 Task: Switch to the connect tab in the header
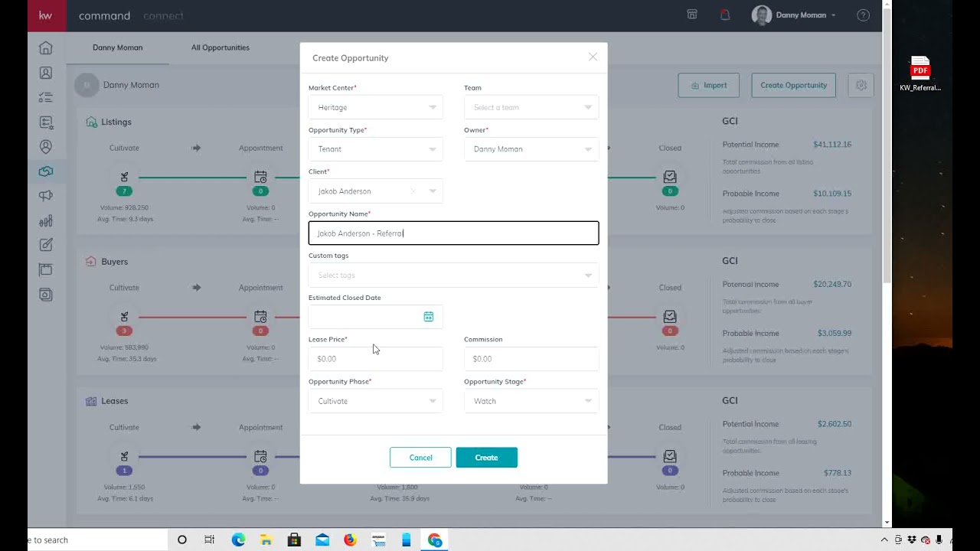[163, 15]
